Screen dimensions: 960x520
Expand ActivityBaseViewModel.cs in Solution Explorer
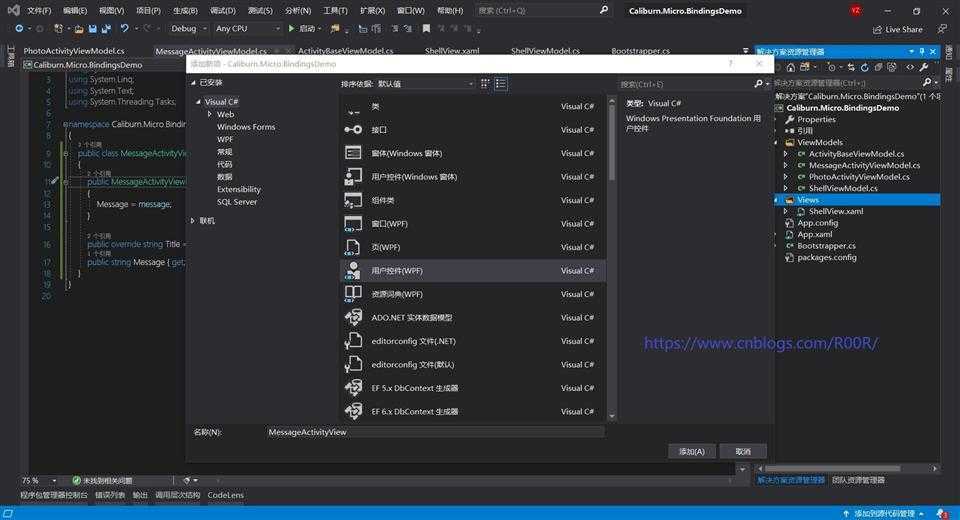(786, 154)
